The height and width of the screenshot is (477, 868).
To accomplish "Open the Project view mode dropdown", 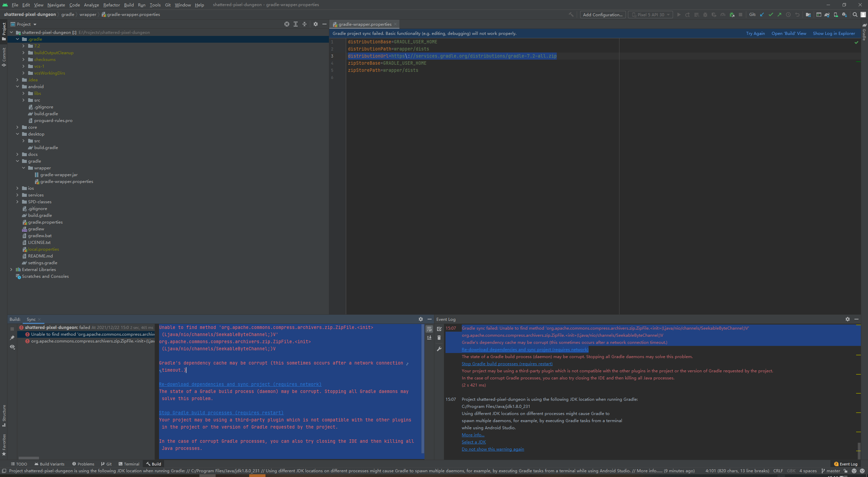I will [x=23, y=24].
